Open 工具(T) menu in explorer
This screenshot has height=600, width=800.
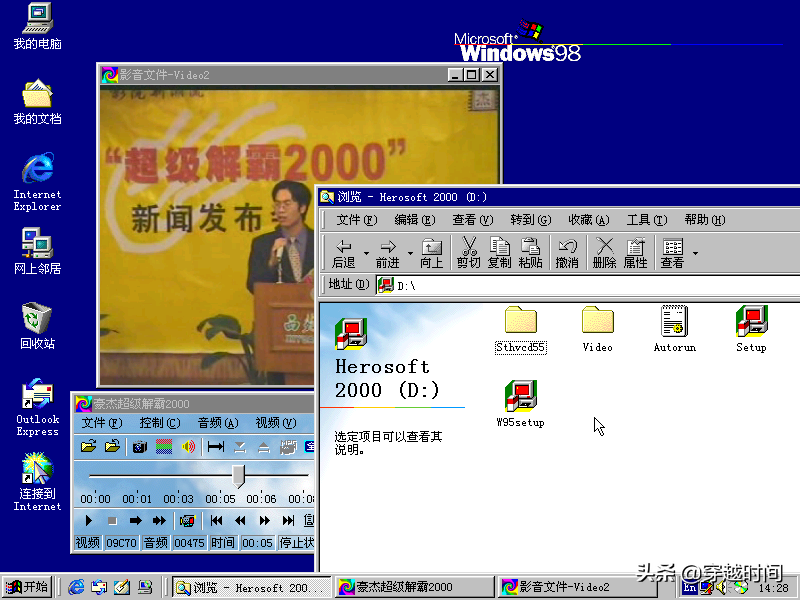pos(646,220)
